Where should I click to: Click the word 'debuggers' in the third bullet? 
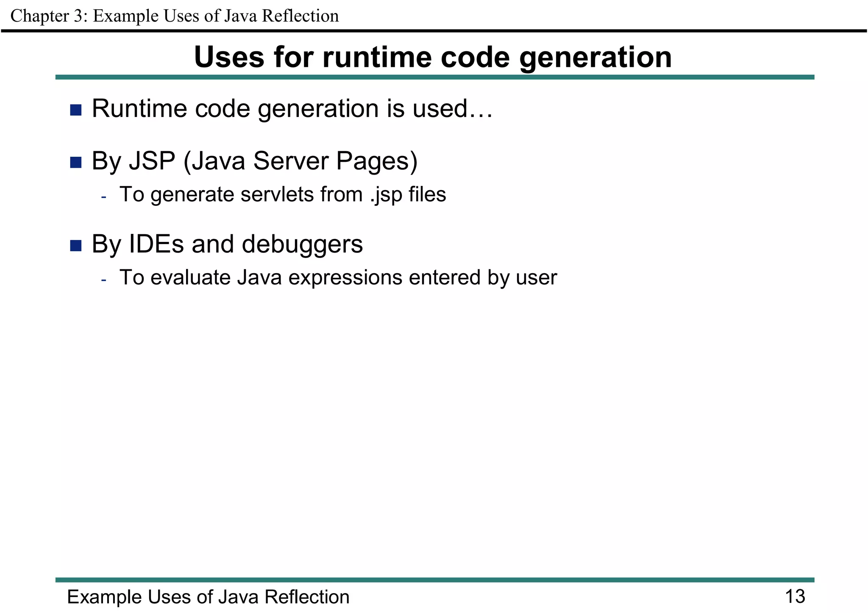(302, 244)
